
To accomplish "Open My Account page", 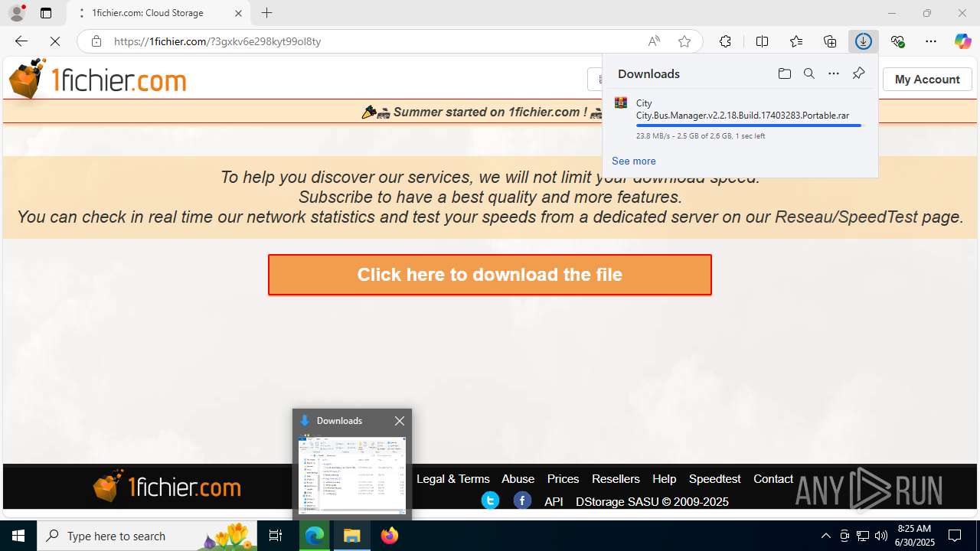I will coord(927,79).
